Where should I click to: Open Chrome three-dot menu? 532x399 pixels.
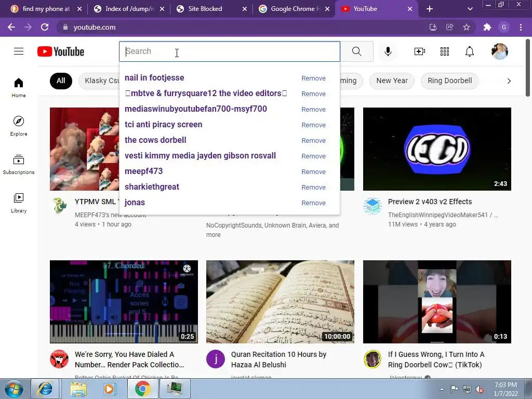tap(521, 27)
